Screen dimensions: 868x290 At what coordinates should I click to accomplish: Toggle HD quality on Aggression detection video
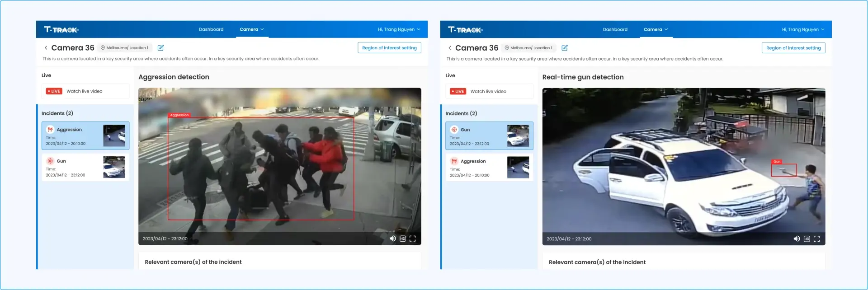coord(402,239)
